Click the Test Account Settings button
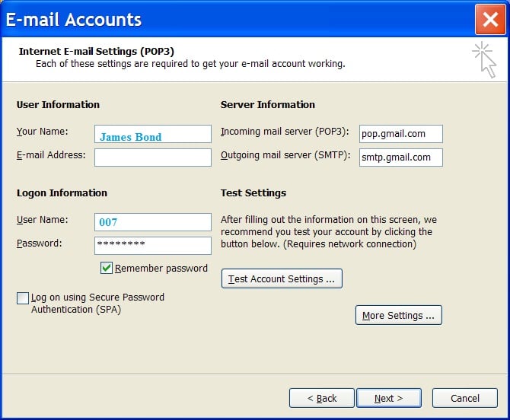 282,278
